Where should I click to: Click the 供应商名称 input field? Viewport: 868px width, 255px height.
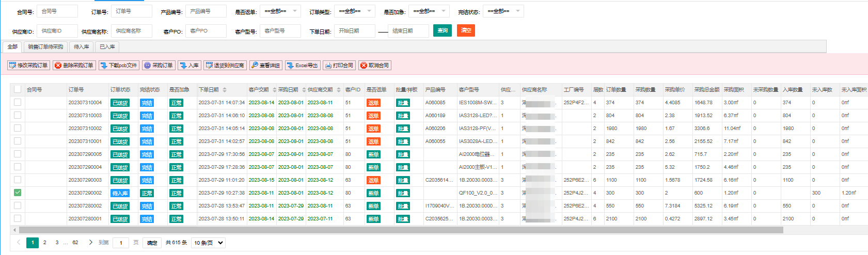click(131, 31)
